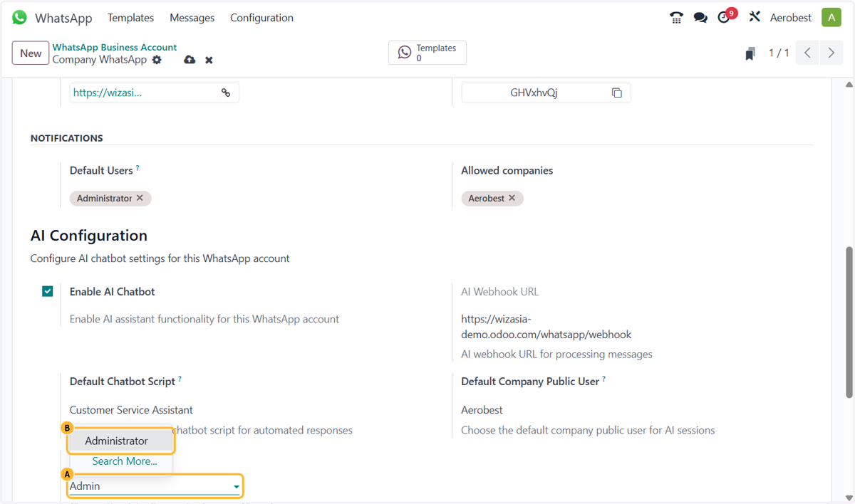Click the Aerobest company switcher
The width and height of the screenshot is (855, 504).
(x=790, y=18)
